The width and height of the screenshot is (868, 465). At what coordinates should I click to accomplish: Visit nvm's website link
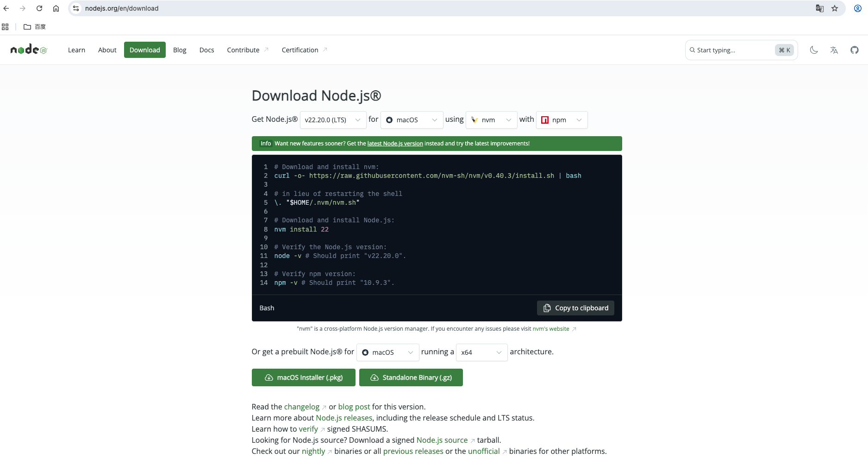(x=551, y=329)
